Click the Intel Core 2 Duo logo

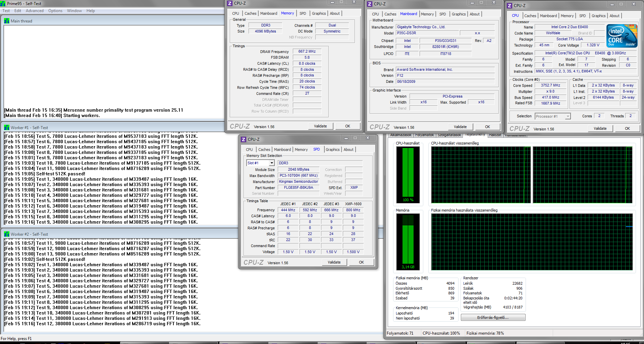pyautogui.click(x=622, y=36)
